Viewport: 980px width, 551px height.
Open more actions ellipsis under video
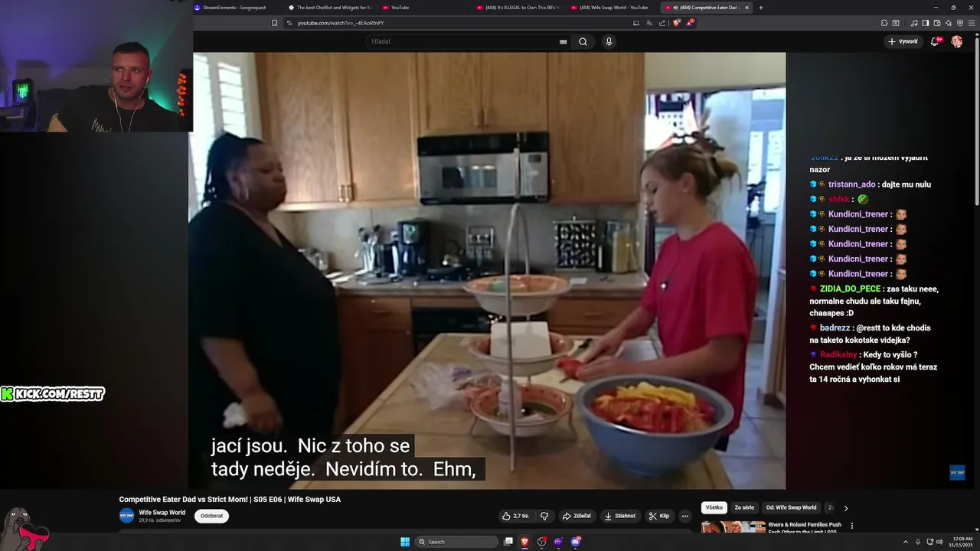pos(685,516)
